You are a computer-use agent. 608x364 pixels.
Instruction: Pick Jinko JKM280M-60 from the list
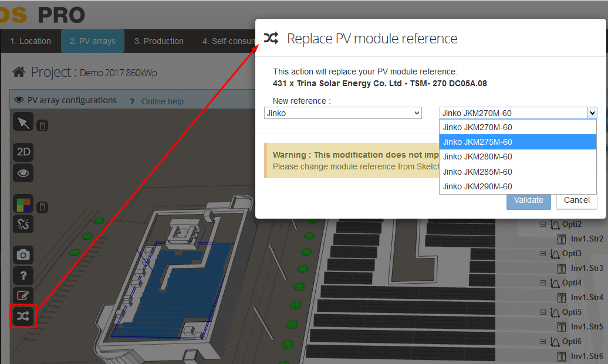518,157
